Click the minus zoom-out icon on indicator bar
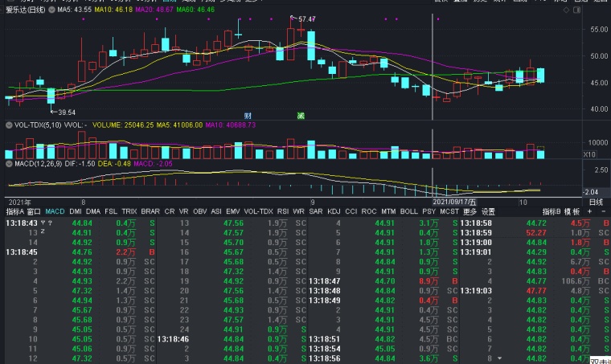This screenshot has width=611, height=364. (x=604, y=211)
